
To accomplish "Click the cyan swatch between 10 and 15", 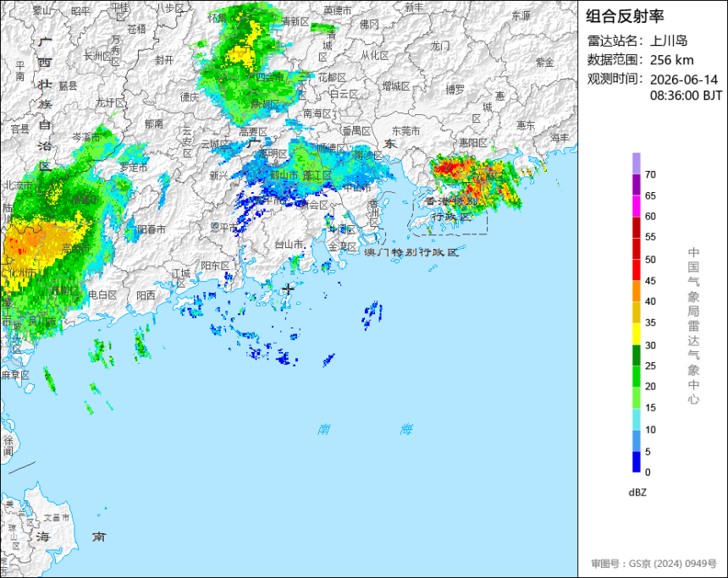I will click(x=636, y=419).
